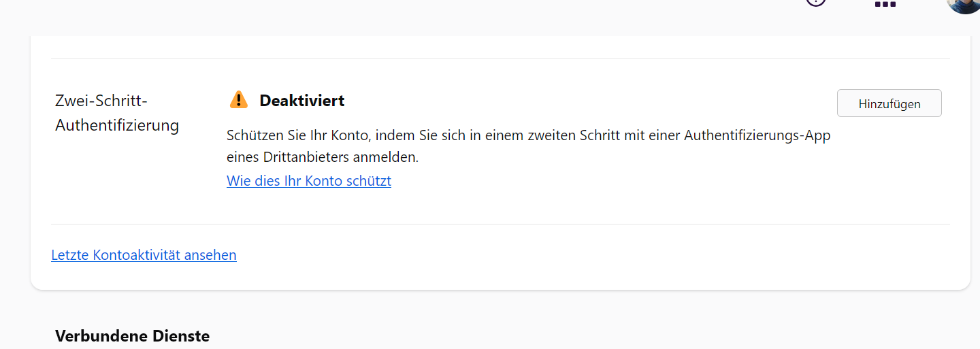Click "Authentifizierung" word in the left label
The image size is (980, 349).
(117, 125)
